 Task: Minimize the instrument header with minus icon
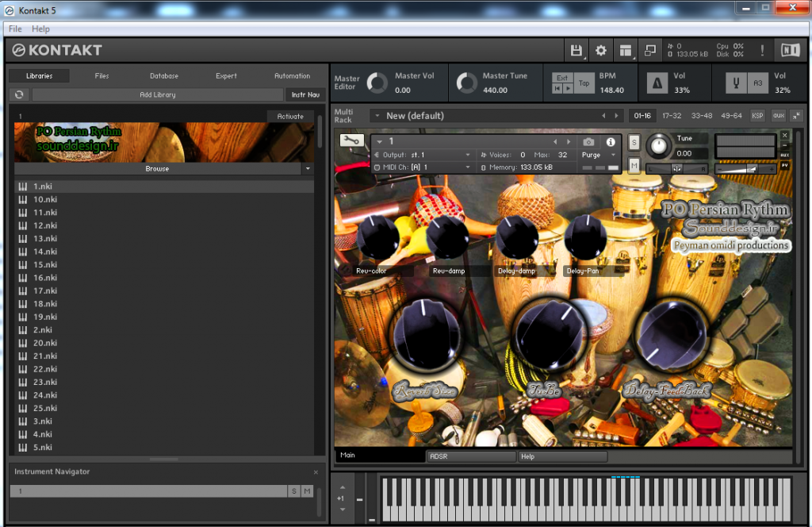click(x=784, y=145)
